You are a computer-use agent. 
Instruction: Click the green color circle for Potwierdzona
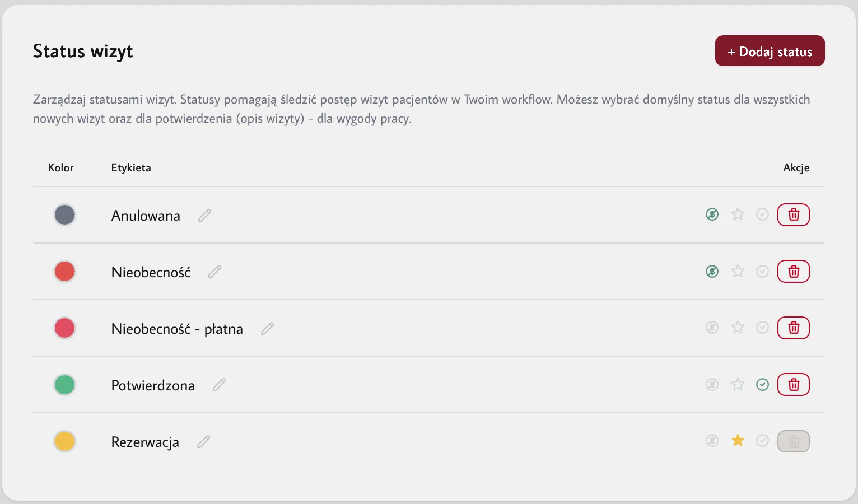pos(65,385)
